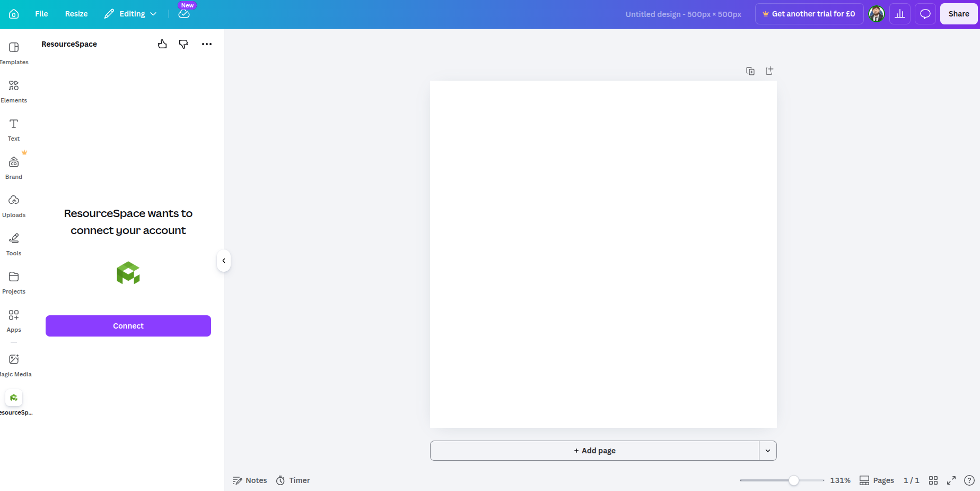Open the Templates sidebar tab
Viewport: 980px width, 491px height.
pyautogui.click(x=14, y=54)
